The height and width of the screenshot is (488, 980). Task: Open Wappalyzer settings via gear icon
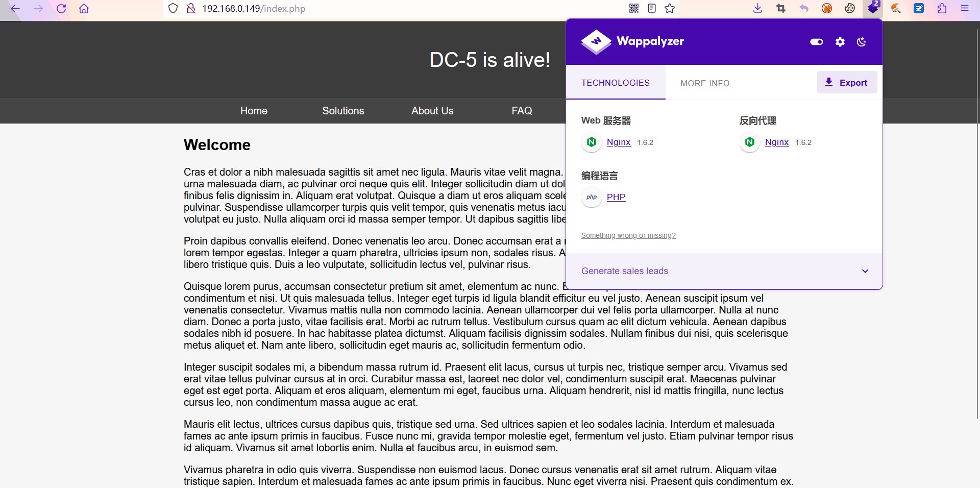pyautogui.click(x=839, y=42)
